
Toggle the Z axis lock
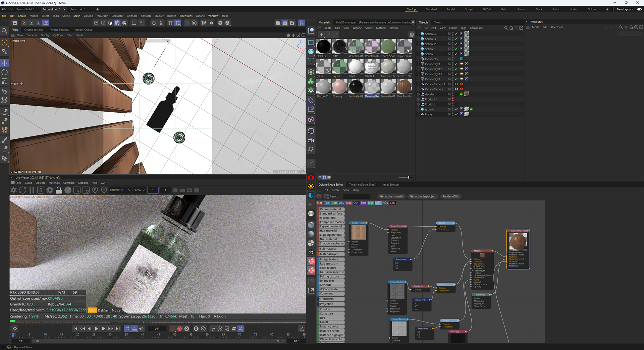point(38,23)
